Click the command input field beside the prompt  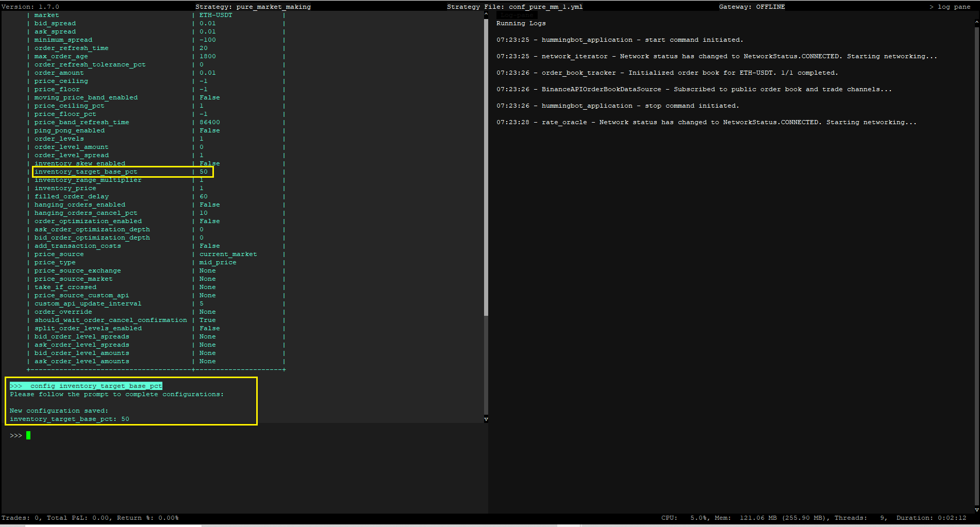pos(103,435)
